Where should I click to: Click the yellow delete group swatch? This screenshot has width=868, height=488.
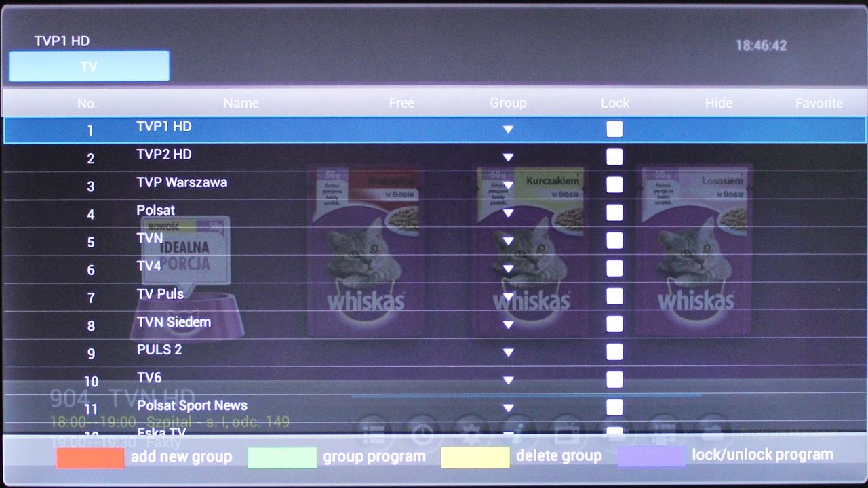tap(475, 457)
